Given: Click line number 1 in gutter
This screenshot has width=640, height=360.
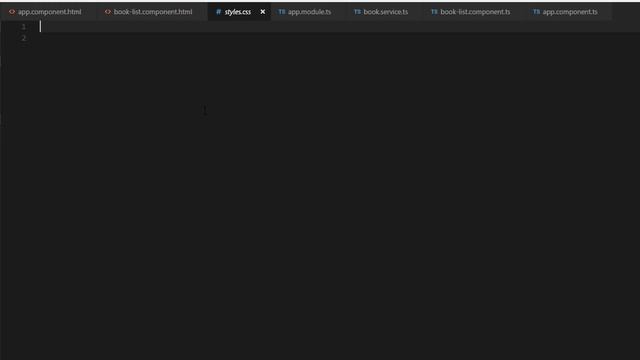Looking at the screenshot, I should point(24,27).
